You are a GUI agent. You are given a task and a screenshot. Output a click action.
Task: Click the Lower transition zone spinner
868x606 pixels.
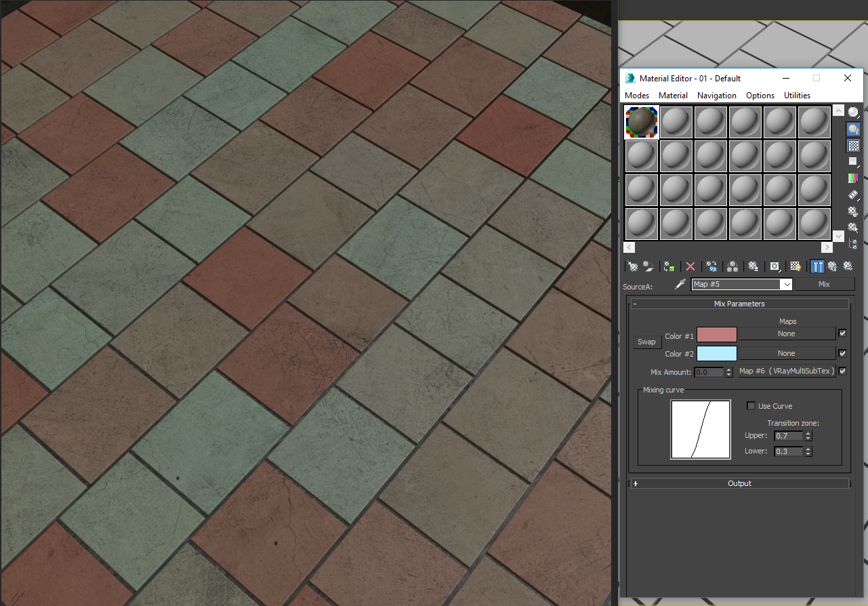click(x=808, y=451)
